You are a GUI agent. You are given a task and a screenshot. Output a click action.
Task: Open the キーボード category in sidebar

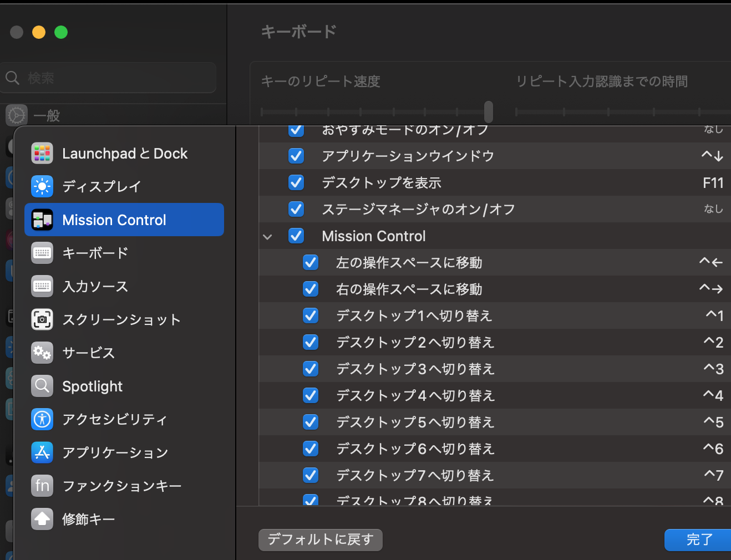[95, 253]
